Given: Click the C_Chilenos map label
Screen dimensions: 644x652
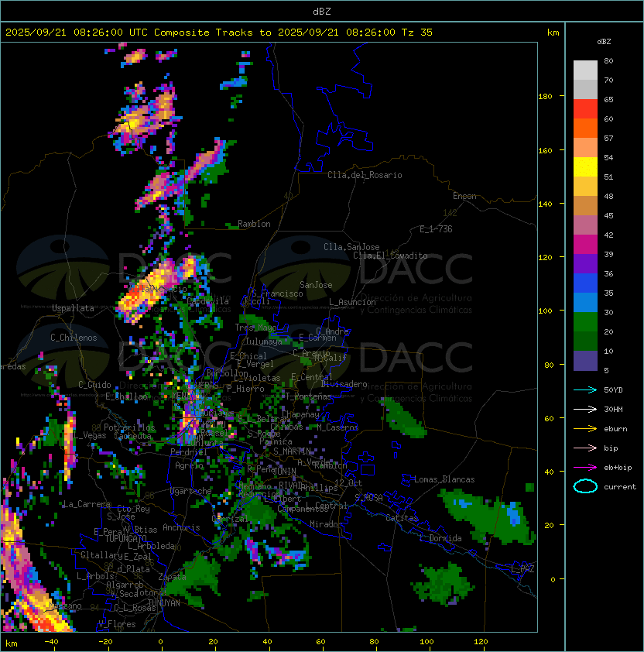Looking at the screenshot, I should tap(74, 338).
